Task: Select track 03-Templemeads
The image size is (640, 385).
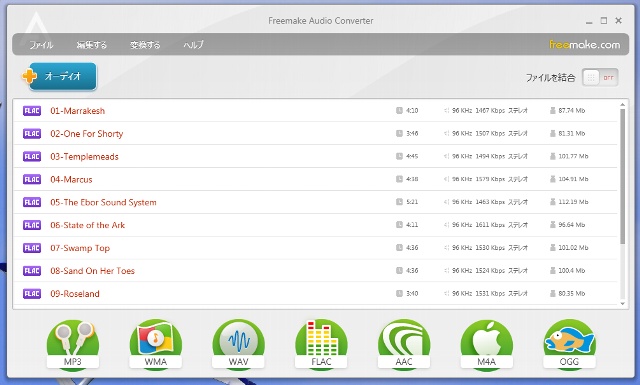Action: click(x=315, y=156)
